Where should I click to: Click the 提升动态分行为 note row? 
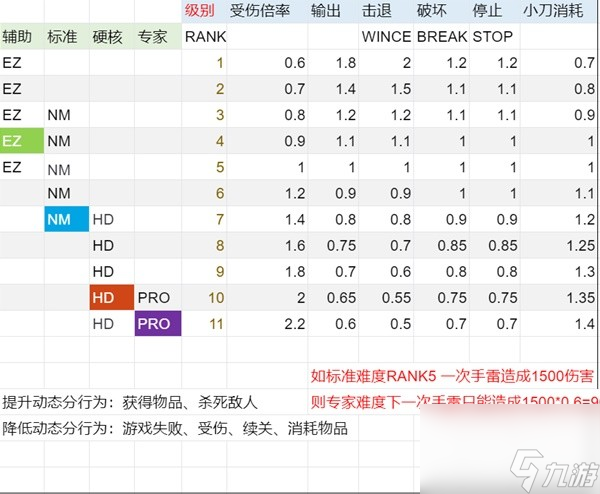coord(130,402)
